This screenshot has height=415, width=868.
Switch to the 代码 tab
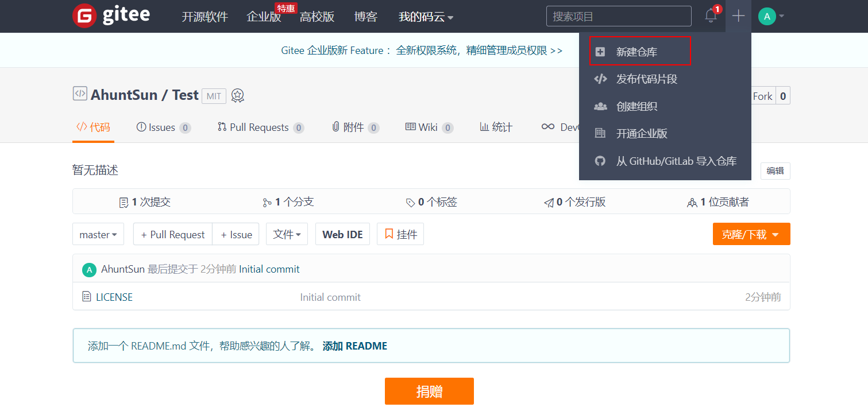pos(94,127)
